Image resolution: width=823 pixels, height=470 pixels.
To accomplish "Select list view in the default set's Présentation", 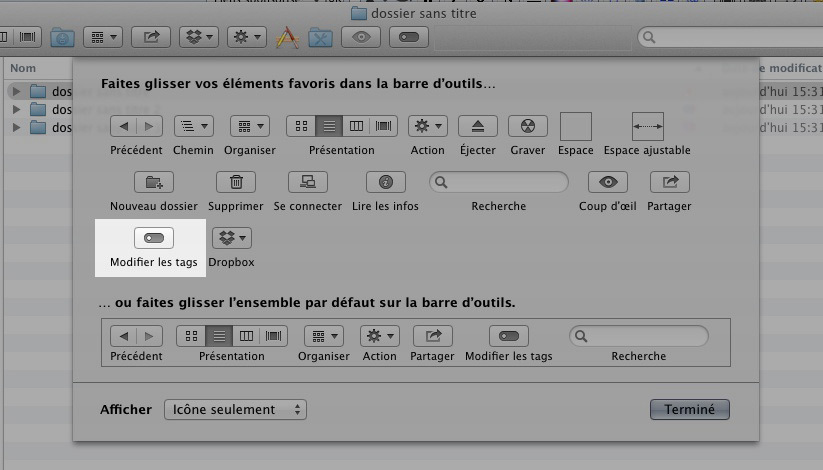I will coord(219,336).
